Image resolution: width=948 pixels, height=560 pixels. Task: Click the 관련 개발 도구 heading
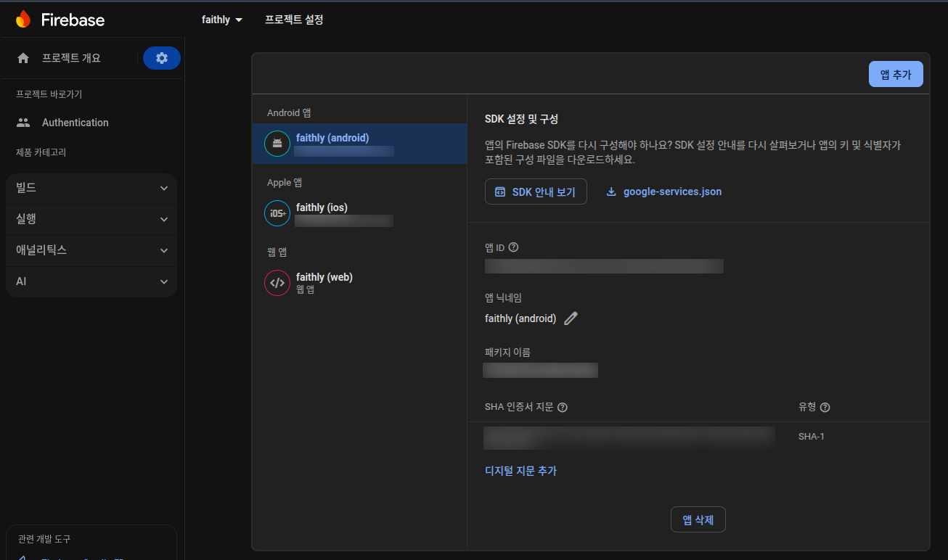pos(44,539)
